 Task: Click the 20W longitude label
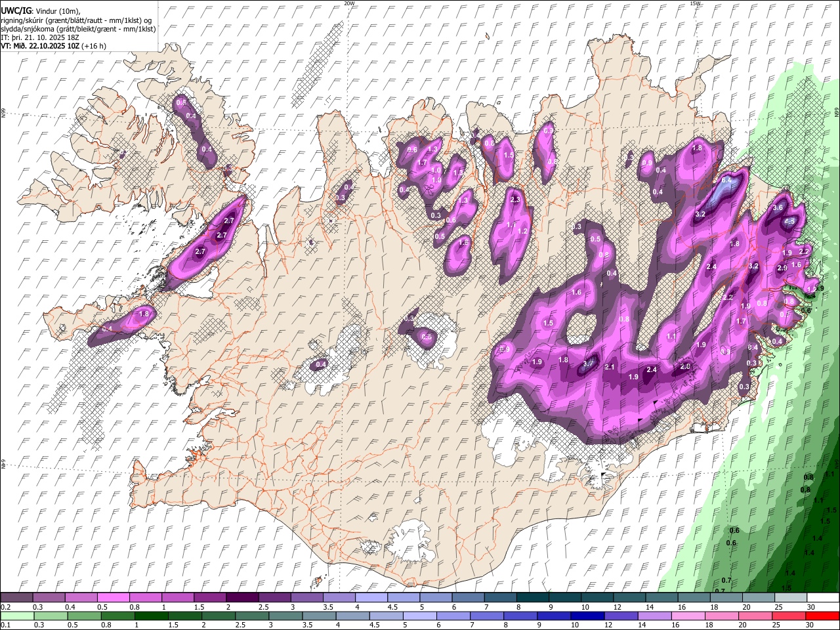[x=349, y=3]
